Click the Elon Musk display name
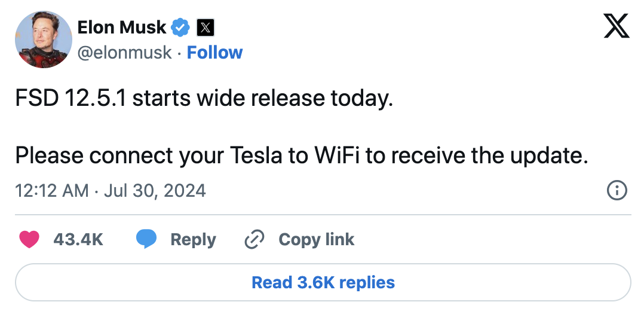Viewport: 644px width, 311px height. [x=122, y=27]
